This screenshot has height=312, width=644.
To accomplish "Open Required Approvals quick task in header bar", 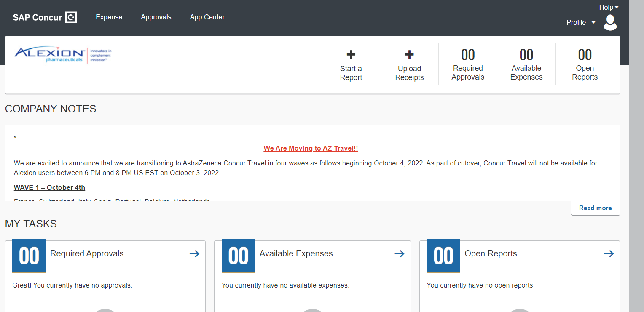I will [x=468, y=64].
